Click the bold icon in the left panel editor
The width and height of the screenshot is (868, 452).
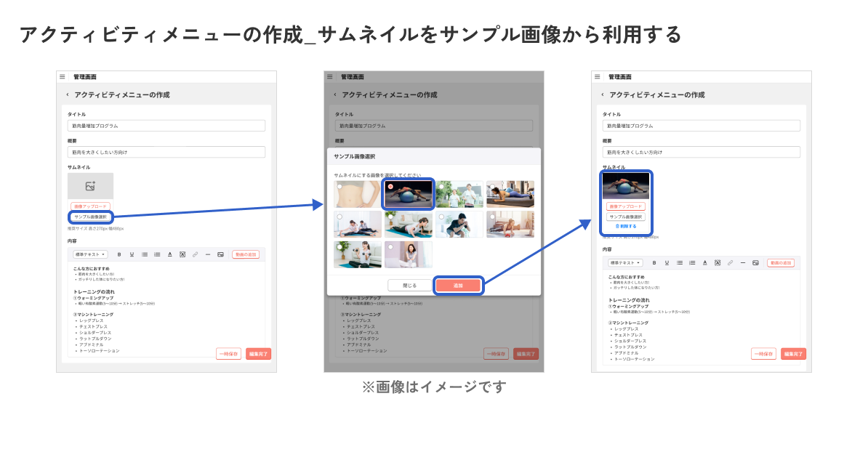coord(119,254)
